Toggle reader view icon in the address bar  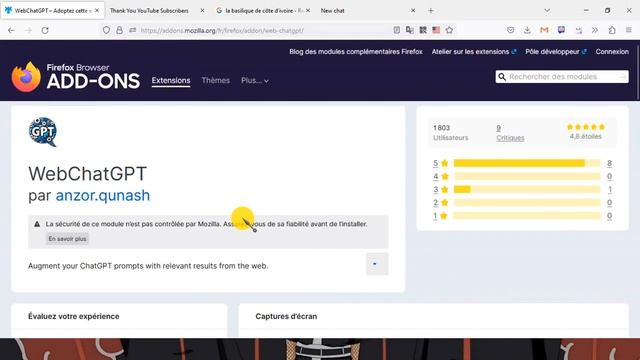pos(396,30)
